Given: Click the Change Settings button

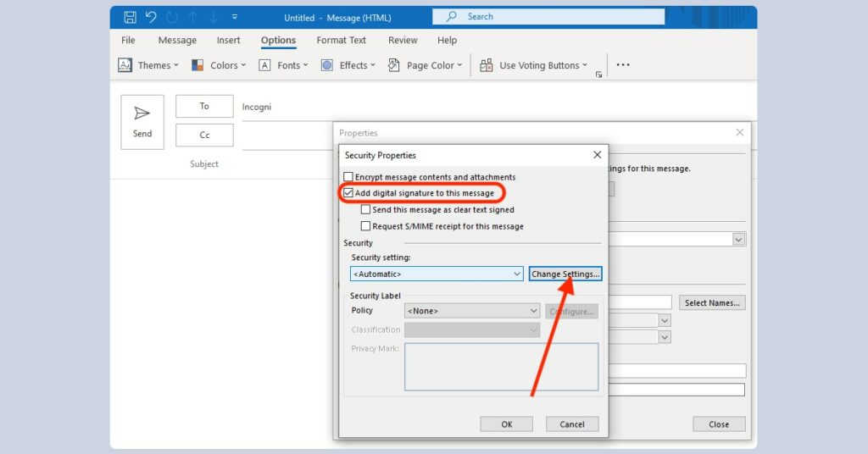Looking at the screenshot, I should 565,274.
